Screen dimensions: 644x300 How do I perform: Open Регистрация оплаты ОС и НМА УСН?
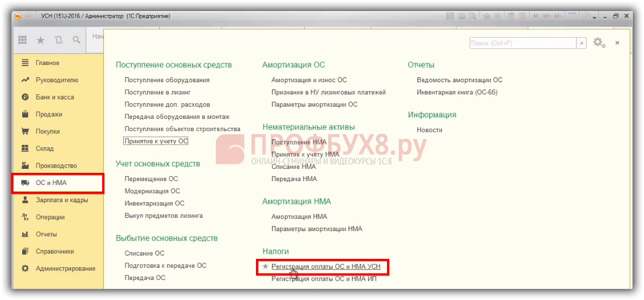326,267
